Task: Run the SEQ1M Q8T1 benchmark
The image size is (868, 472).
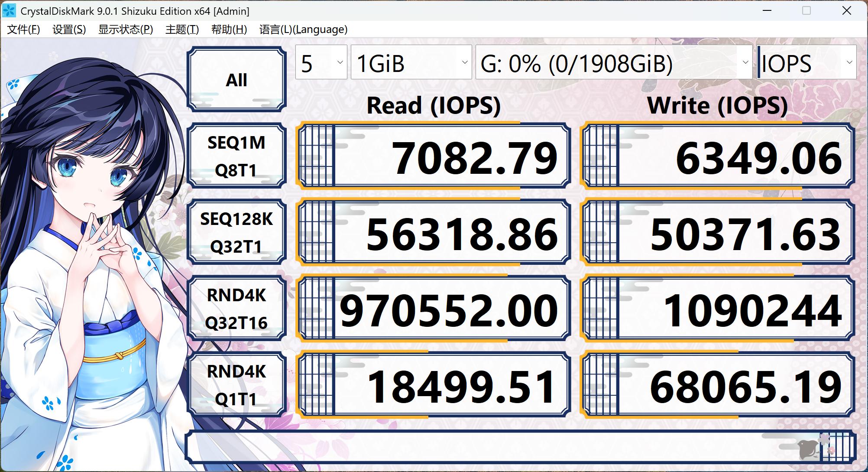Action: point(236,156)
